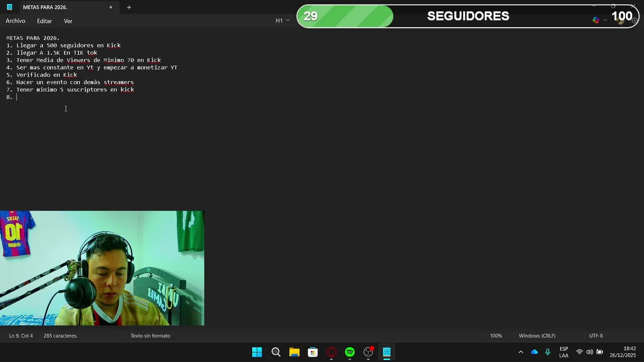Click line Llegar a 500 seguidores en Kick
Viewport: 644px width, 362px height.
[x=68, y=45]
